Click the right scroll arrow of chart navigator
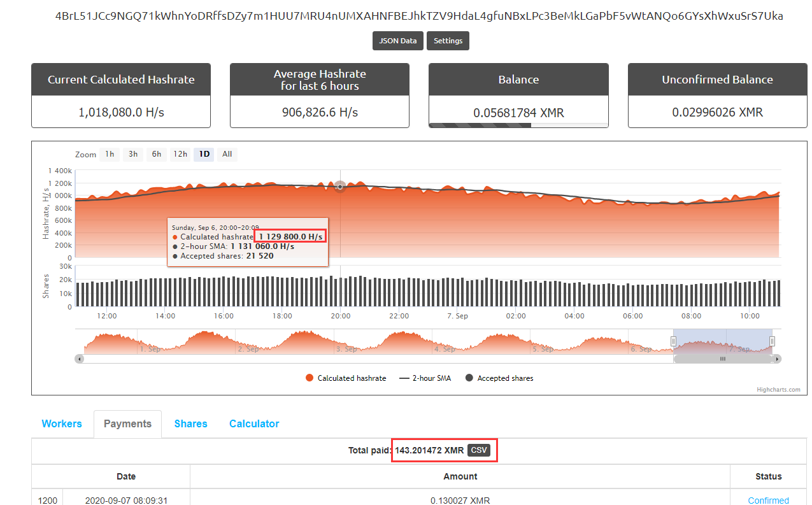This screenshot has width=812, height=505. (777, 359)
